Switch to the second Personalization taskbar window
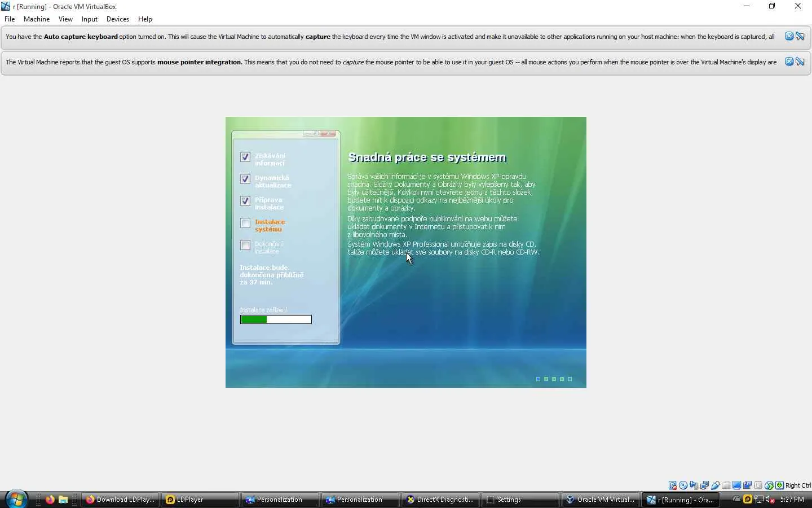Image resolution: width=812 pixels, height=508 pixels. click(x=361, y=500)
